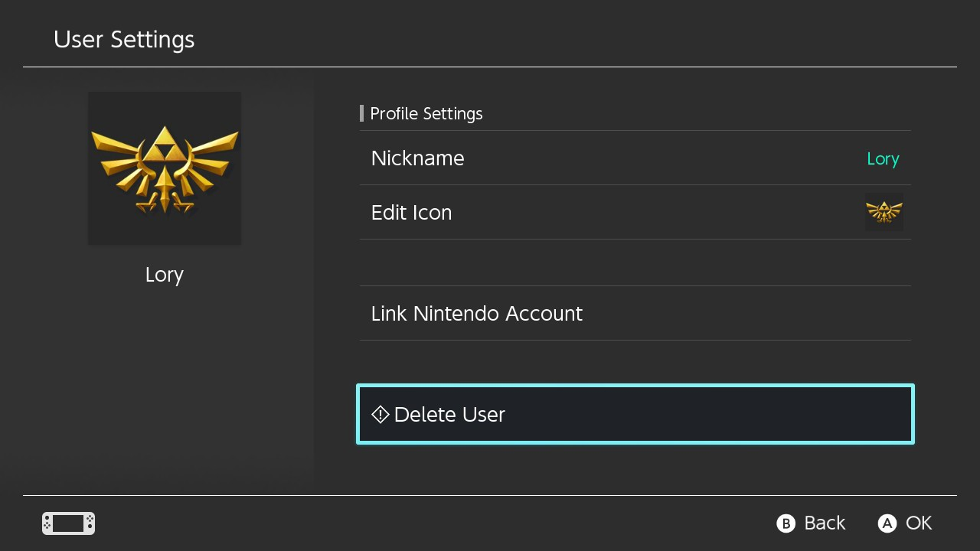The height and width of the screenshot is (551, 980).
Task: Click the Lory name under the avatar
Action: coord(164,274)
